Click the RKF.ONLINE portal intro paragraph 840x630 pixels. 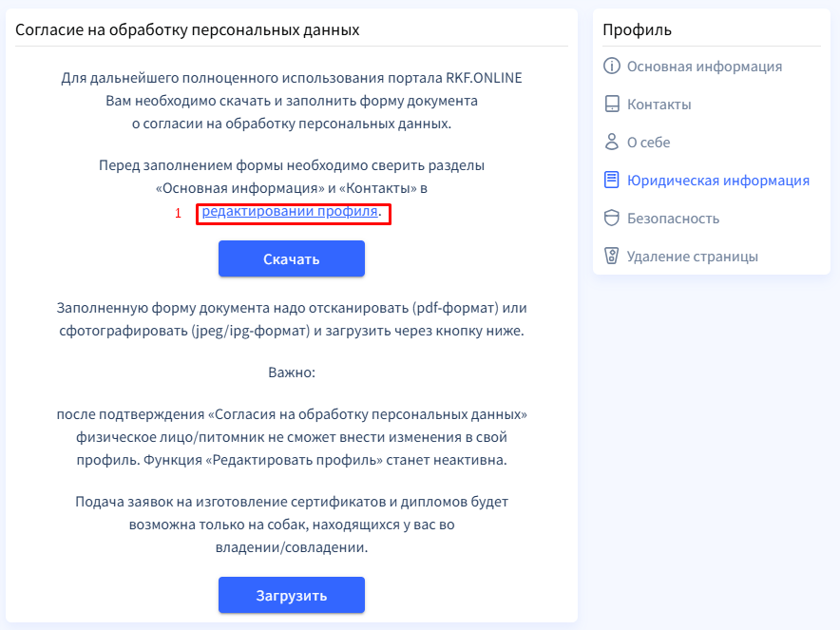[292, 101]
